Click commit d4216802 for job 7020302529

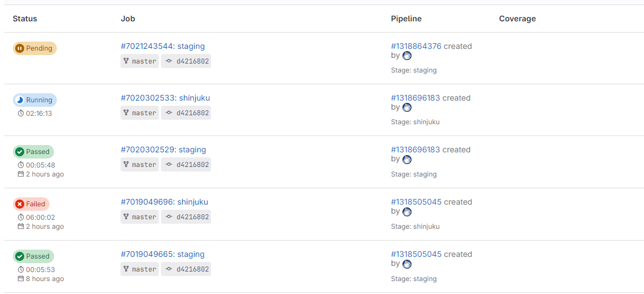click(x=186, y=165)
